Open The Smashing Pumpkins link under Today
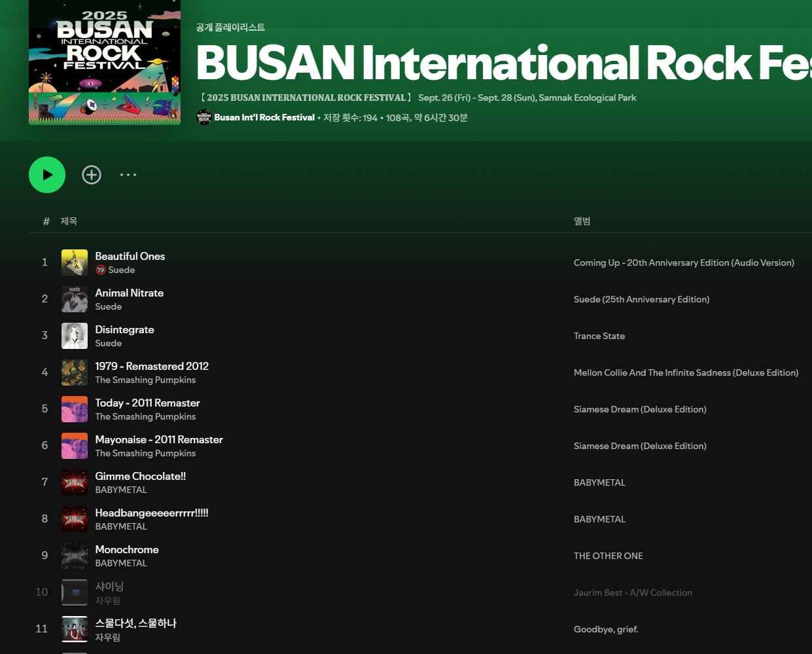 pos(145,417)
